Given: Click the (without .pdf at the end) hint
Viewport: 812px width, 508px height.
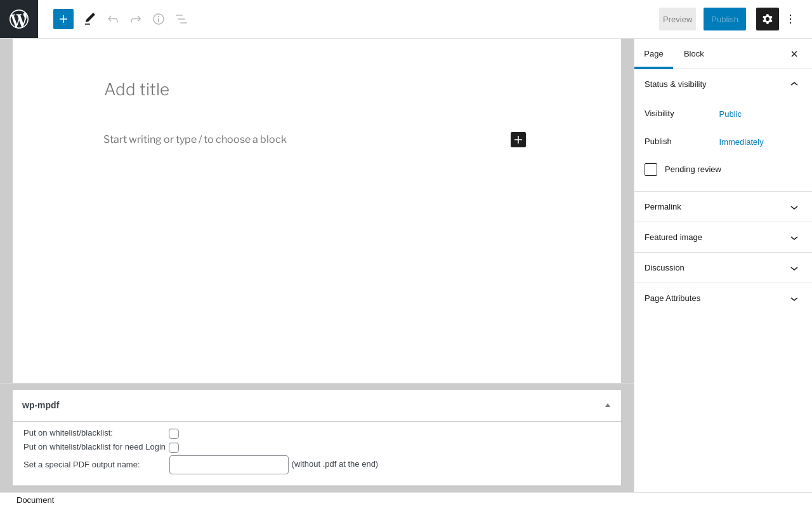Looking at the screenshot, I should pyautogui.click(x=335, y=464).
